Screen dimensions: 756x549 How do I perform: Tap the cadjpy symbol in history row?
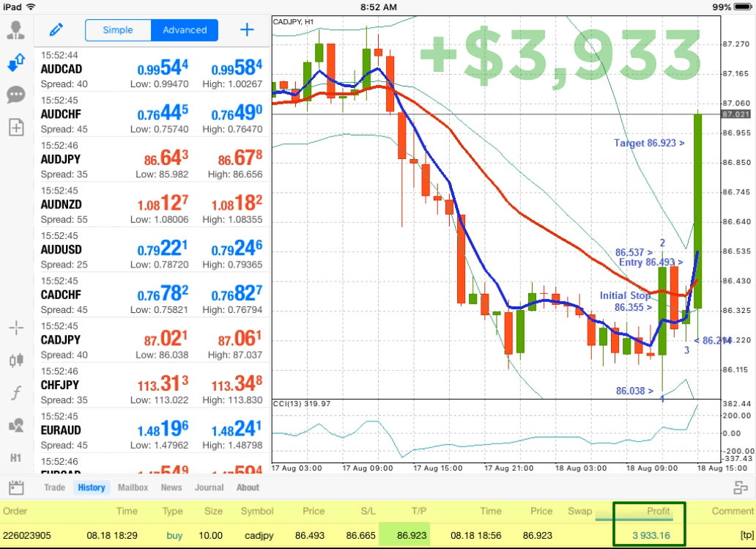pos(259,536)
